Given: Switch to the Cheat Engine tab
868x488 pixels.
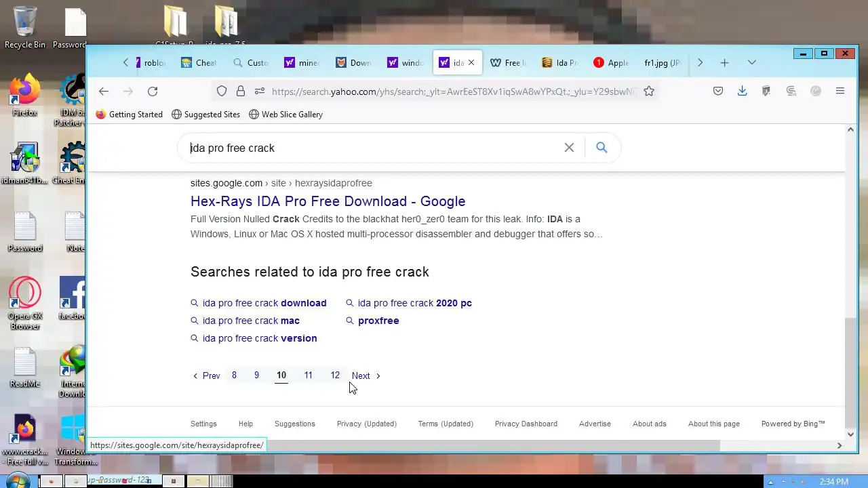Looking at the screenshot, I should 199,63.
